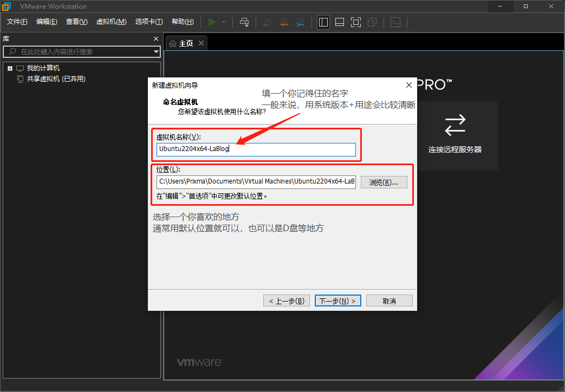565x392 pixels.
Task: Click the 虚拟机名称 input field
Action: click(256, 149)
